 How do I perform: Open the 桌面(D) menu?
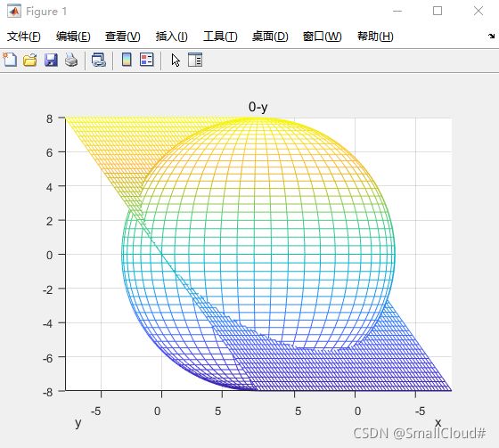[x=270, y=37]
